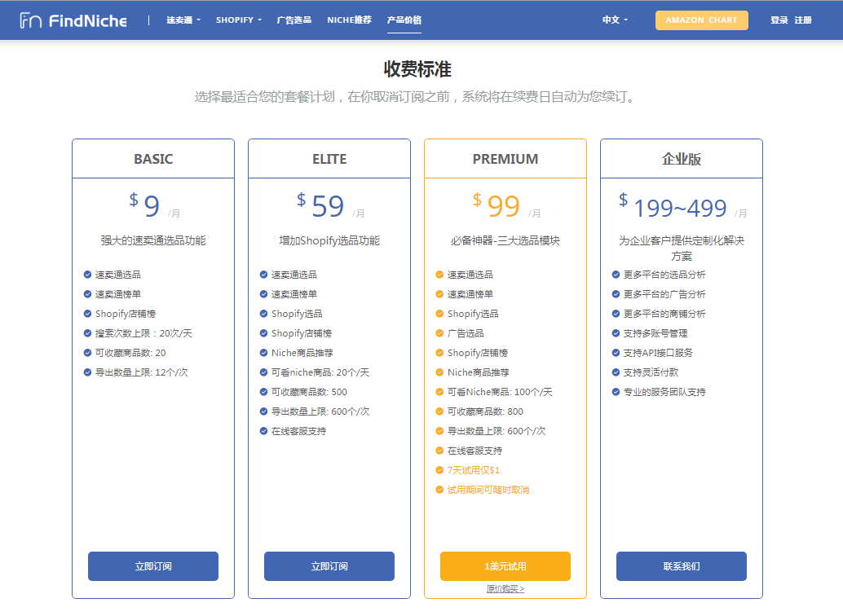
Task: Click the checkmark beside 专业的服务团队支持
Action: point(615,391)
